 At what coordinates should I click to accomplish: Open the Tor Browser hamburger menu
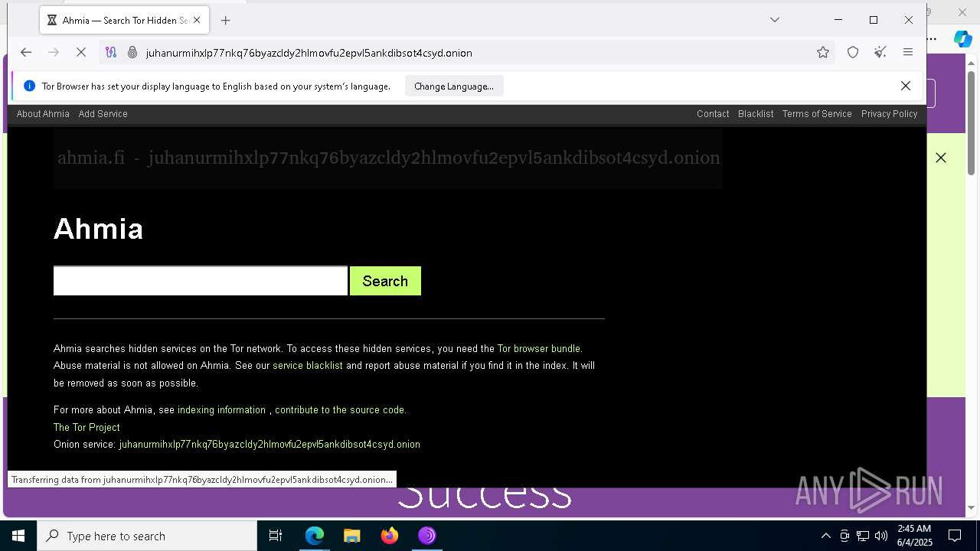pos(908,52)
